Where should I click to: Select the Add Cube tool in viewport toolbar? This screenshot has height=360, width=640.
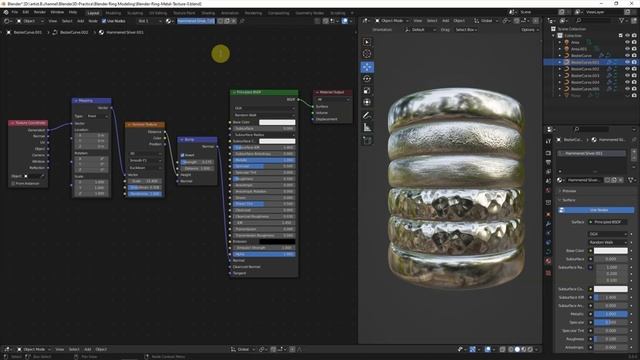pos(367,141)
